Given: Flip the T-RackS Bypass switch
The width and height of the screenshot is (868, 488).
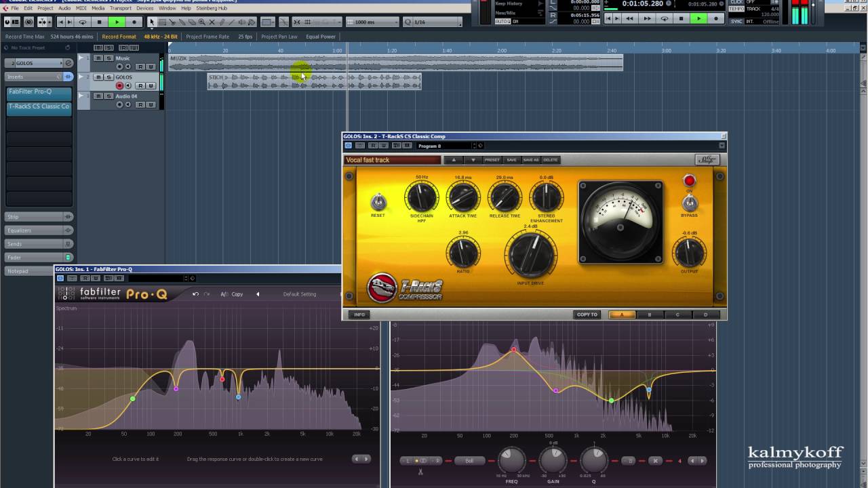Looking at the screenshot, I should point(690,203).
